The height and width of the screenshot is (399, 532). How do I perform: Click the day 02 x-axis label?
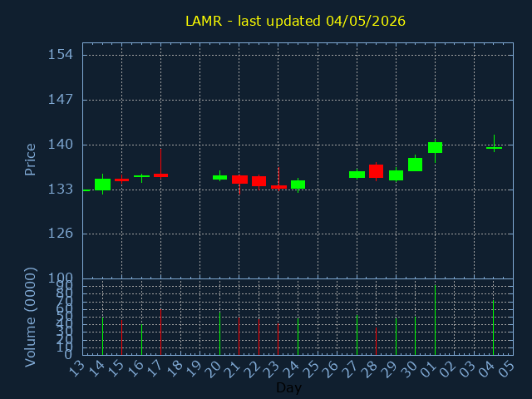tap(449, 369)
